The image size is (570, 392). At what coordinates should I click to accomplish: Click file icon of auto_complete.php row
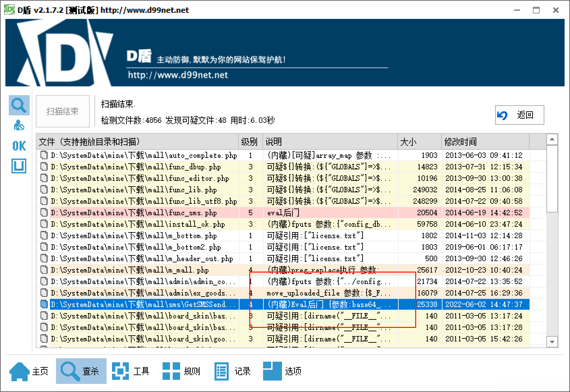click(44, 155)
